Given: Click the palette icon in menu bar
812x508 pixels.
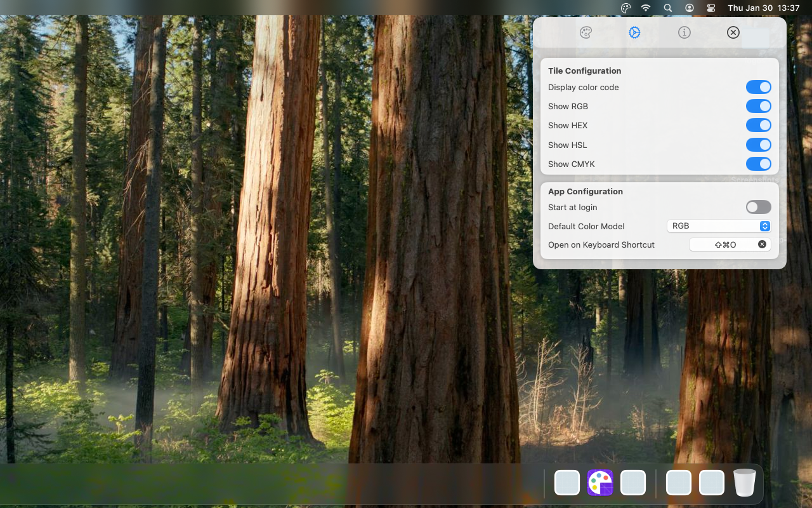Looking at the screenshot, I should (626, 8).
